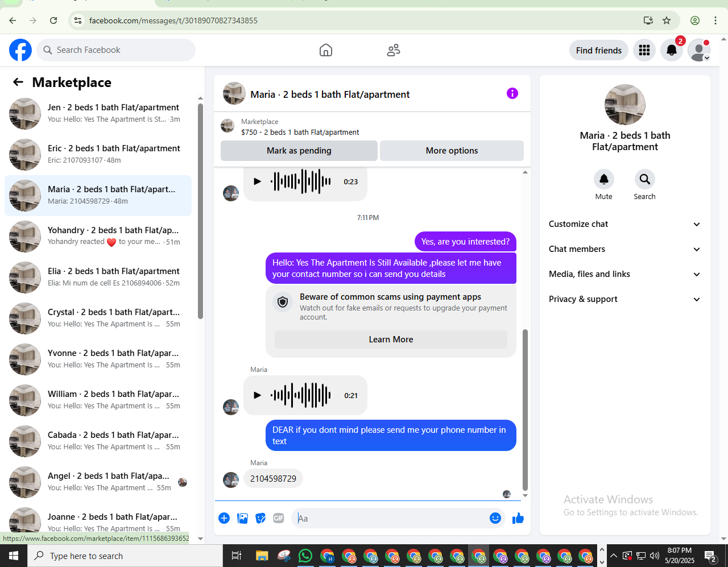The image size is (728, 567).
Task: Click the install app icon in address bar
Action: click(648, 20)
